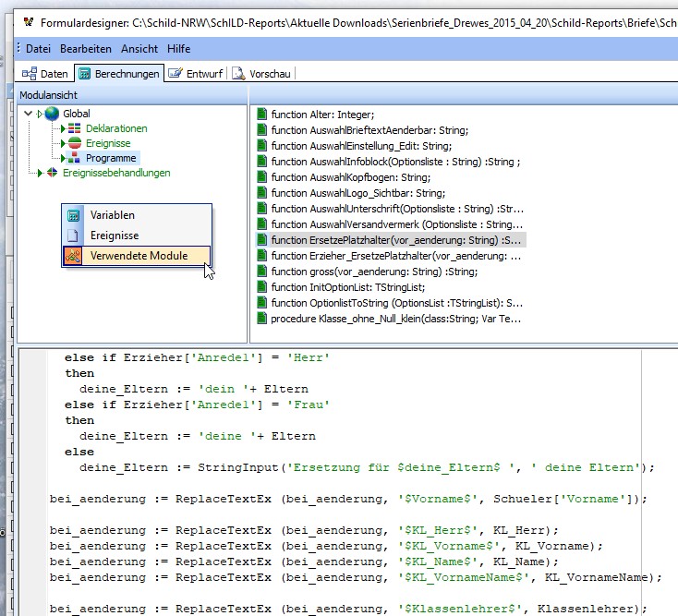Click the document icon beside AuswahlVersandvermerk
The image size is (678, 616).
[261, 223]
